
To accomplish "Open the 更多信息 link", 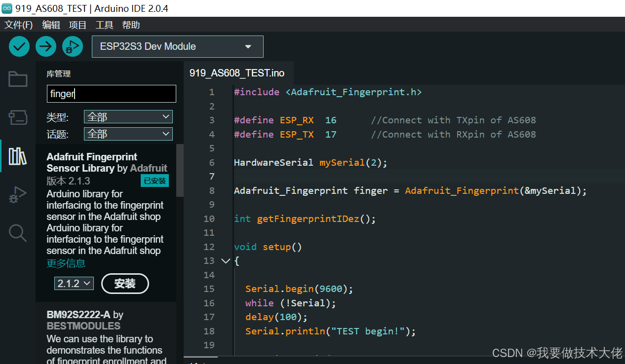I will coord(66,263).
